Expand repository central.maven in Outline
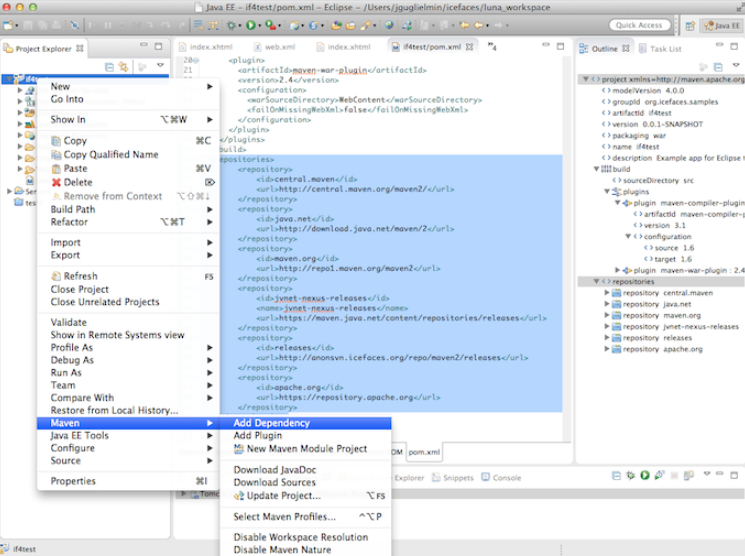The image size is (745, 556). pyautogui.click(x=608, y=294)
